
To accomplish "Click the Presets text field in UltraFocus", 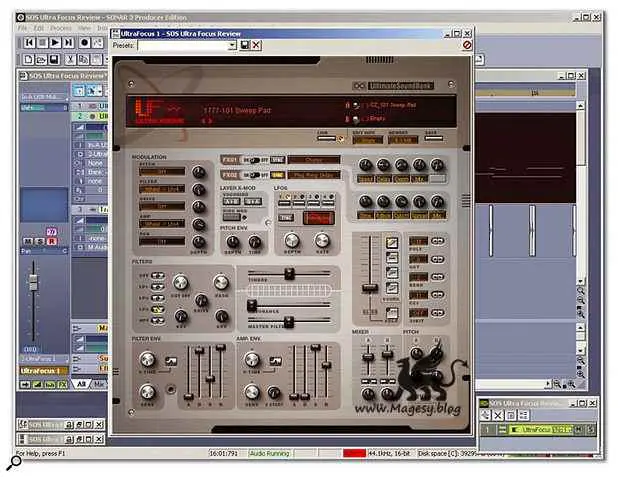I will (183, 45).
